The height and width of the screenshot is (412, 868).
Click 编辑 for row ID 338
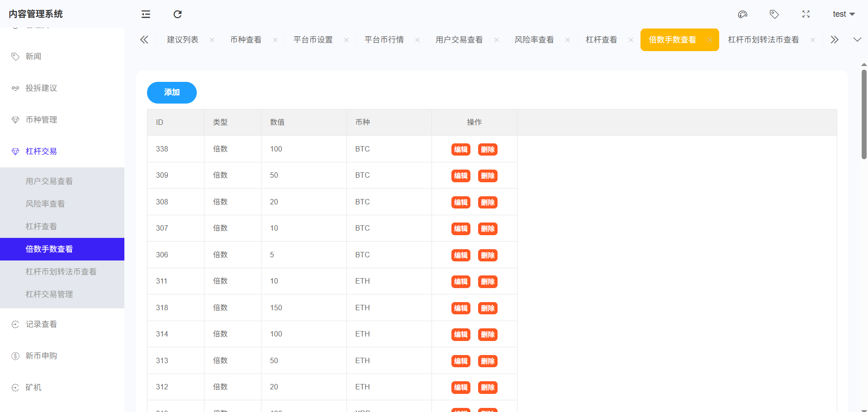pyautogui.click(x=460, y=150)
